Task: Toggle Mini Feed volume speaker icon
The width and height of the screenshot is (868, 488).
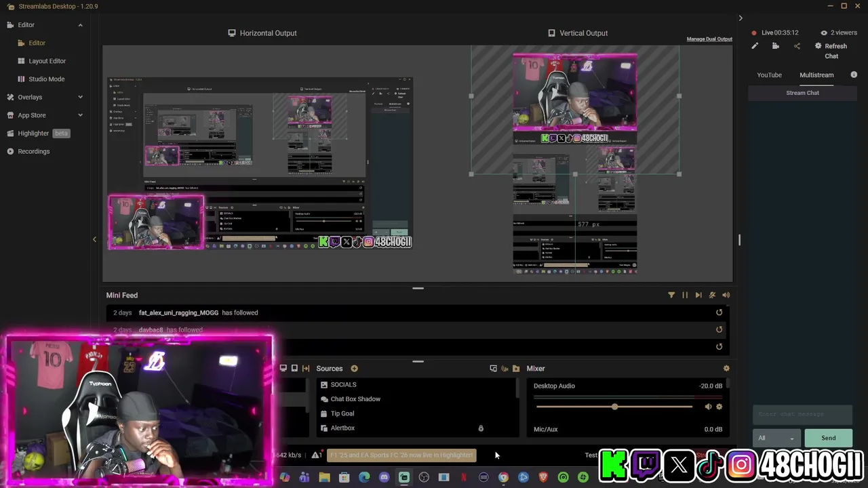Action: click(x=726, y=295)
